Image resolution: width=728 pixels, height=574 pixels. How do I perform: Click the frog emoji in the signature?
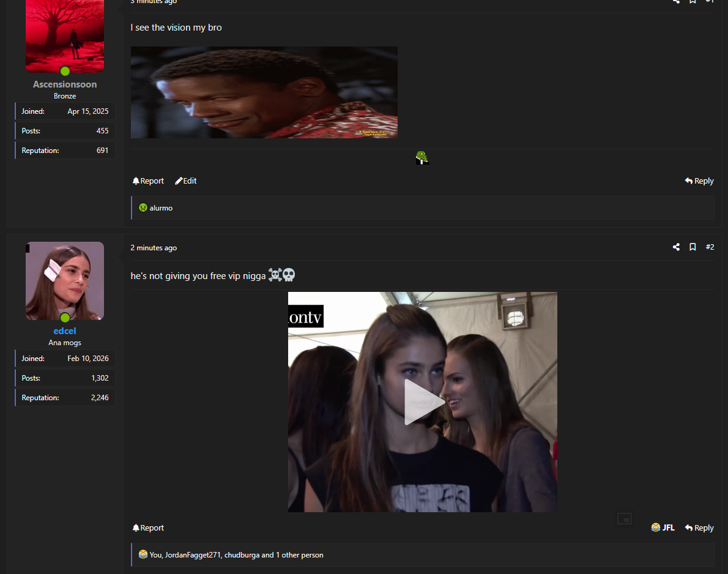pyautogui.click(x=422, y=158)
